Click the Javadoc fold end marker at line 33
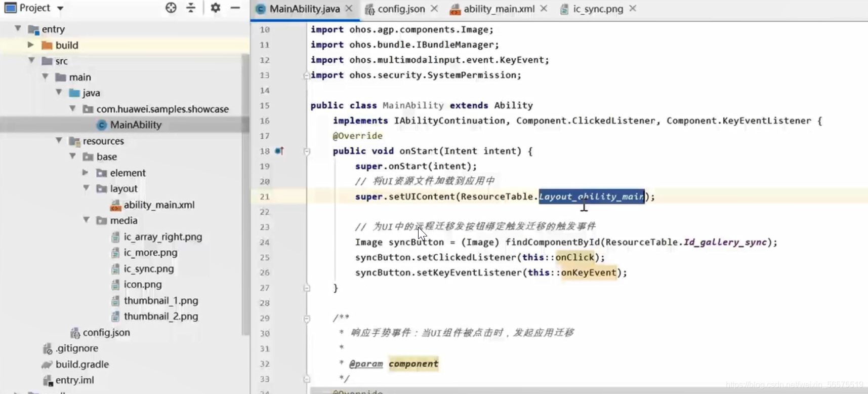Viewport: 868px width, 394px height. (307, 379)
